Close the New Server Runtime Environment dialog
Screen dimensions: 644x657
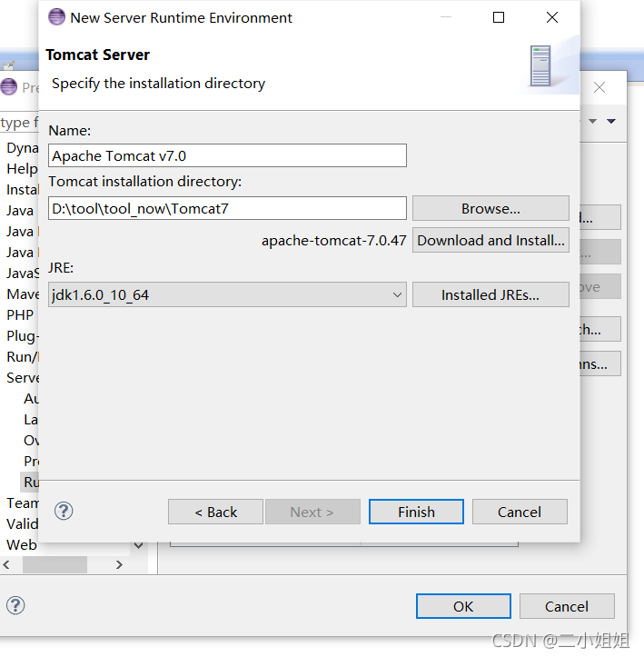click(x=552, y=17)
